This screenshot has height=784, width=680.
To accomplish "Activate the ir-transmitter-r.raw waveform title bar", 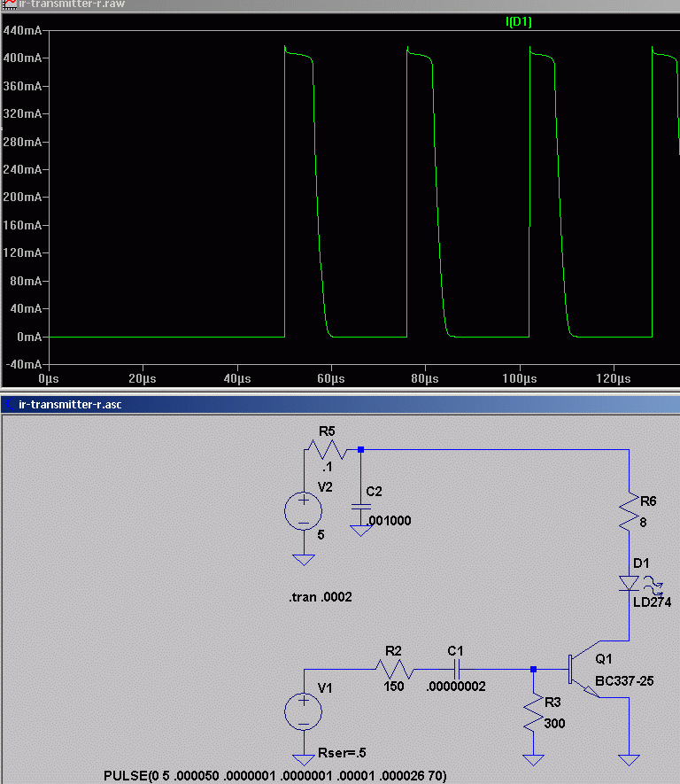I will pos(340,5).
